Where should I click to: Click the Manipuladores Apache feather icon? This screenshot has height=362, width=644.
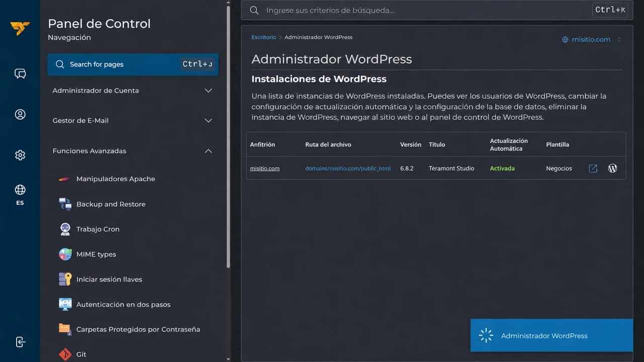pos(65,179)
